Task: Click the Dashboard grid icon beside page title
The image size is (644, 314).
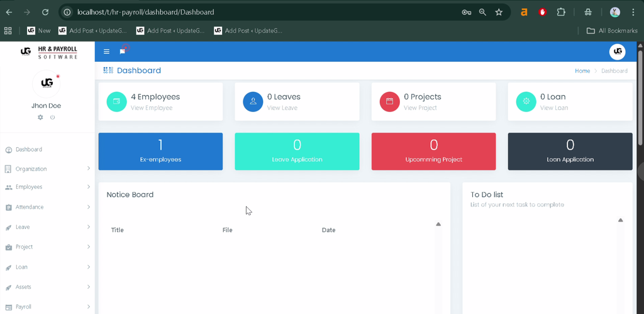Action: coord(108,70)
